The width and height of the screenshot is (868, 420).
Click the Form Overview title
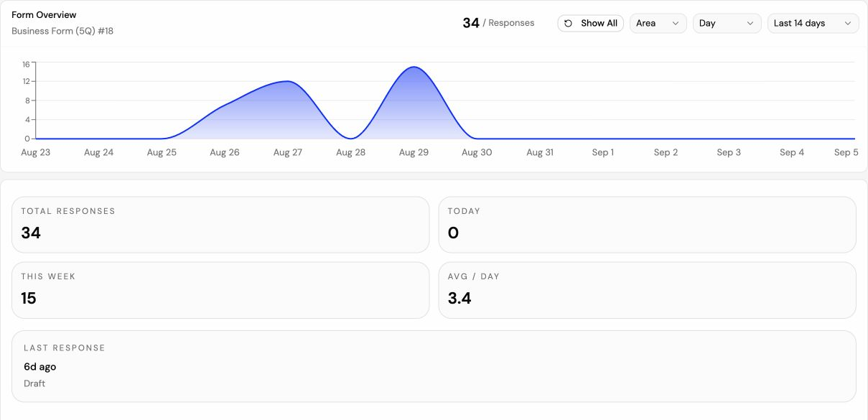(x=44, y=14)
